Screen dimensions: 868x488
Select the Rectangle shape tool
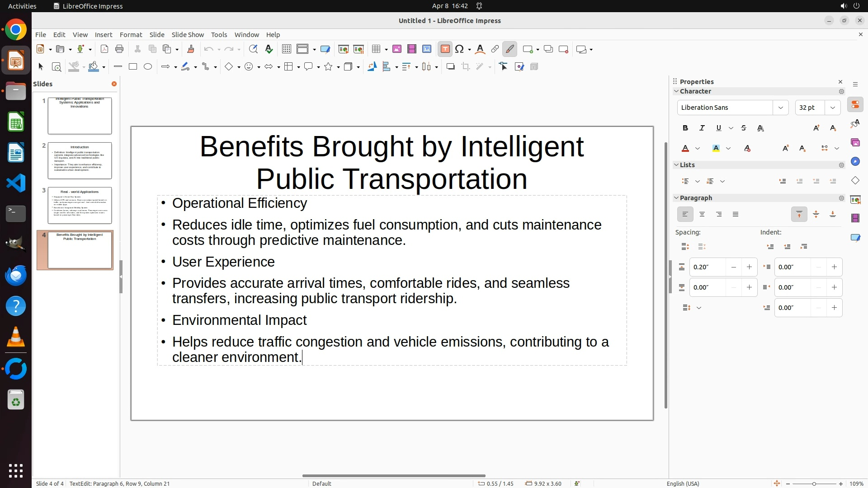coord(133,67)
